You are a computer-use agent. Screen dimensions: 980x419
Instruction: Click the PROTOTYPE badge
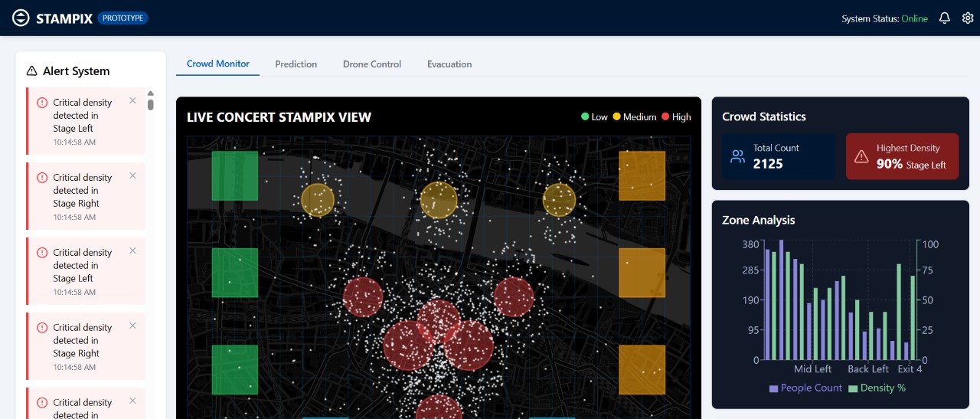(122, 18)
